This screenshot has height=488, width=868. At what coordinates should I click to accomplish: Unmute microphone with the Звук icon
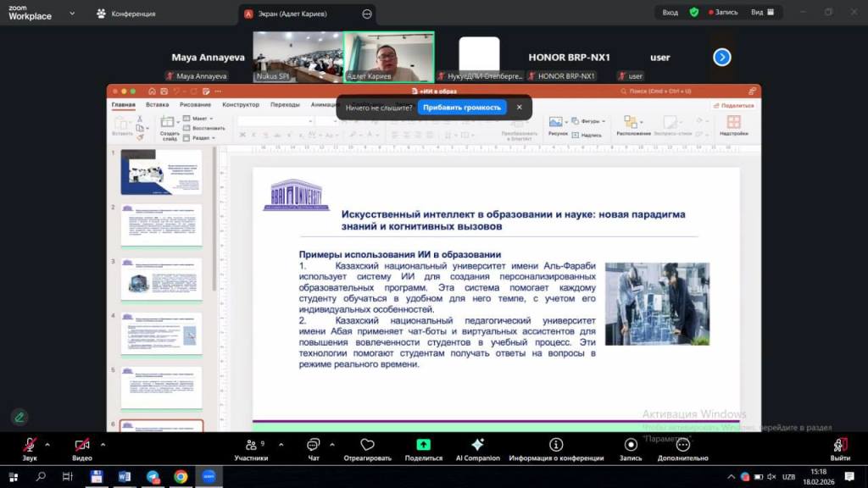(x=30, y=445)
